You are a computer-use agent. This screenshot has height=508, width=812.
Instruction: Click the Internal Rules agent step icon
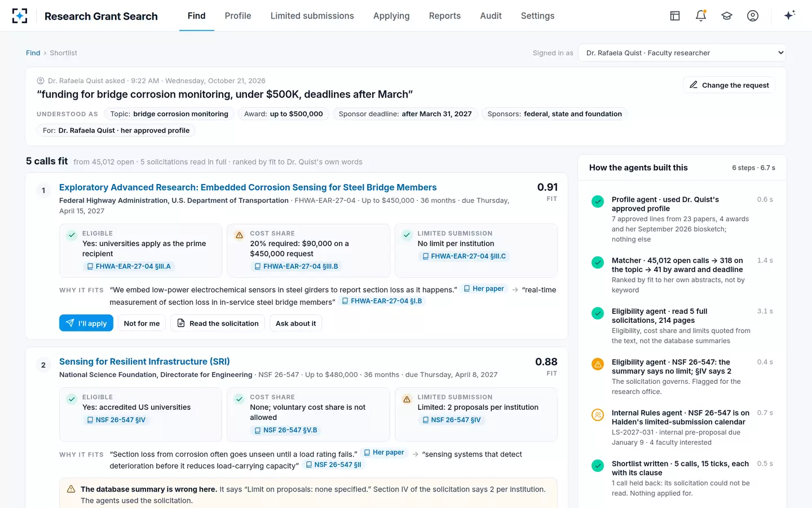tap(598, 415)
